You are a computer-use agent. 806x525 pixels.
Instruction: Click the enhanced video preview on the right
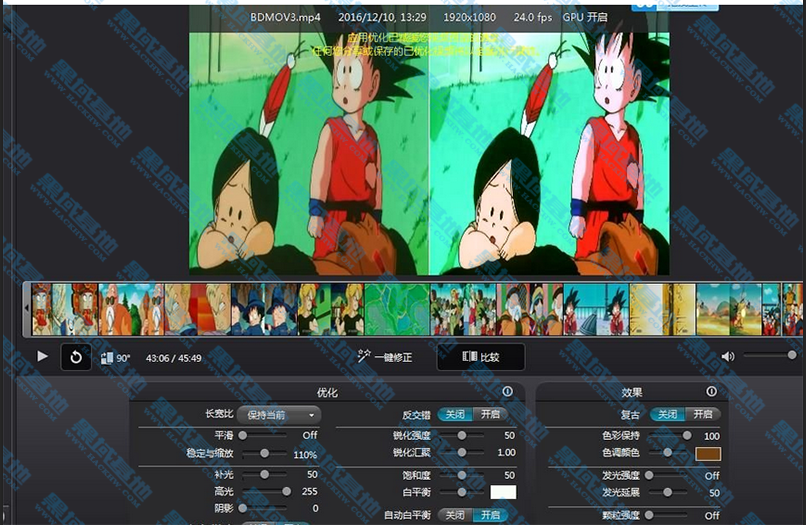coord(549,153)
